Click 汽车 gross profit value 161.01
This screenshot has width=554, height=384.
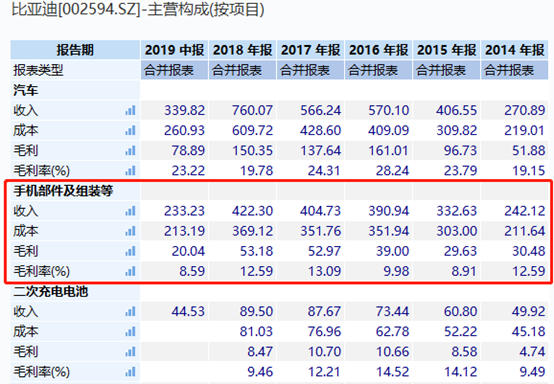point(389,151)
